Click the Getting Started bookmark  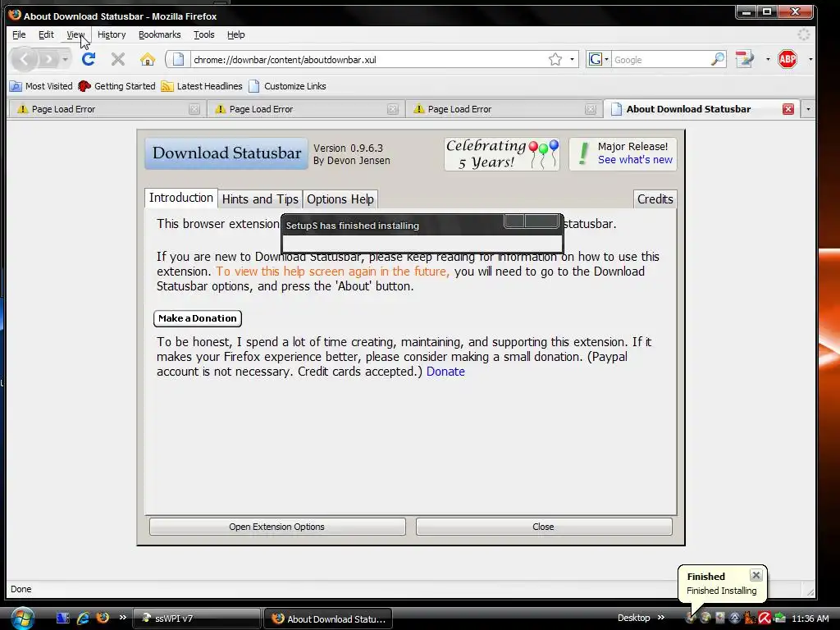116,86
